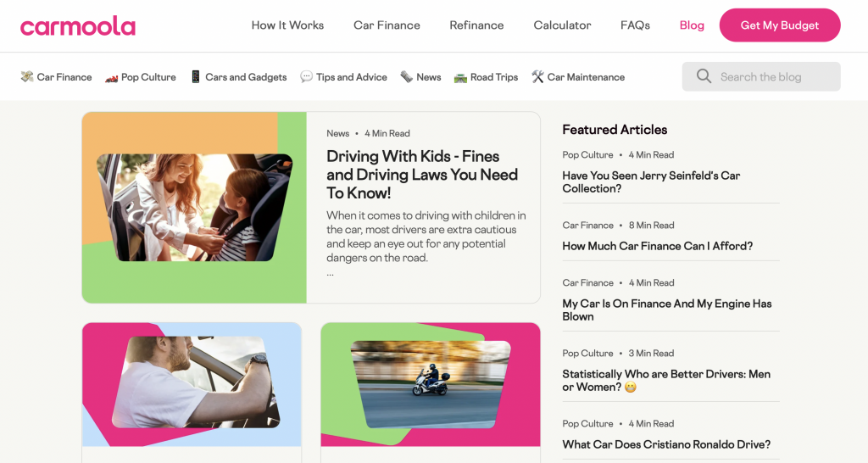Click the money icon beside Car Finance
Image resolution: width=868 pixels, height=463 pixels.
pos(27,77)
